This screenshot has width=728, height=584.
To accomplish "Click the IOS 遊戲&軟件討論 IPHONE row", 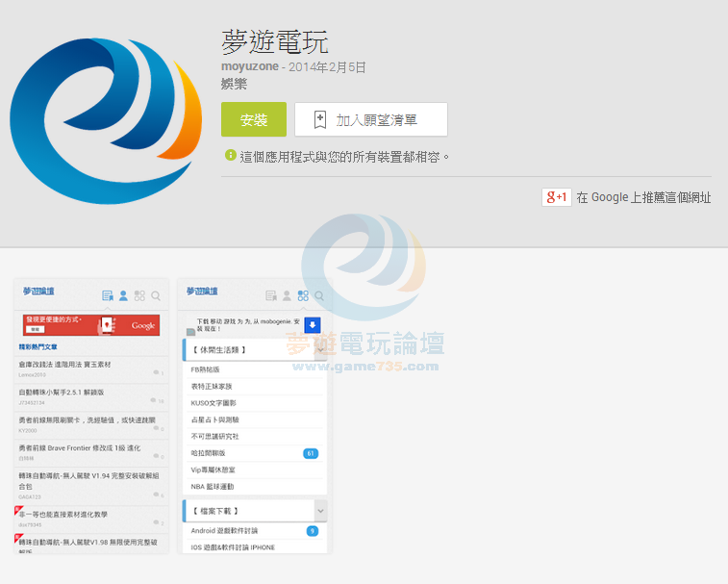I will [255, 546].
